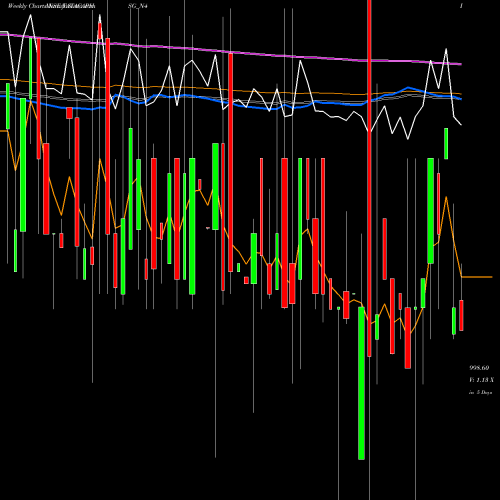
Task: Click the "SG_N4" symbol label
Action: click(x=138, y=6)
